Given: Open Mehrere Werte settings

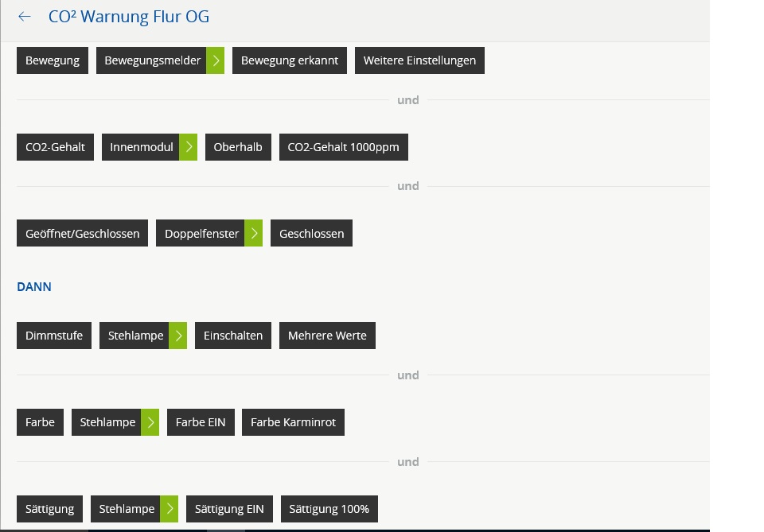Looking at the screenshot, I should [x=327, y=336].
